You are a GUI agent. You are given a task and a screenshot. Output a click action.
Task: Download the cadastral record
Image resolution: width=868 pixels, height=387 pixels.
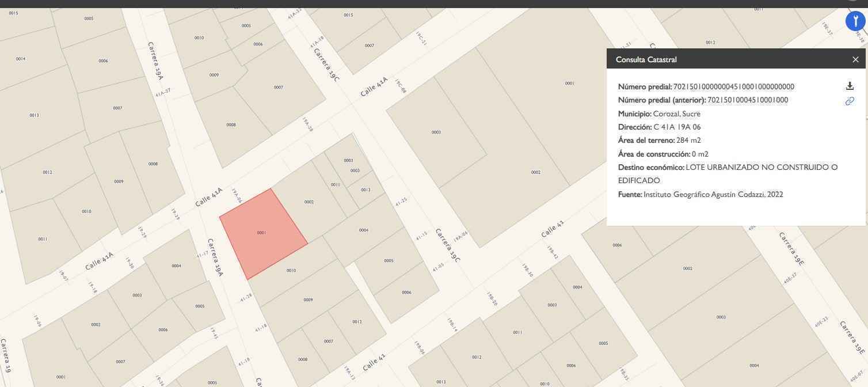click(850, 86)
